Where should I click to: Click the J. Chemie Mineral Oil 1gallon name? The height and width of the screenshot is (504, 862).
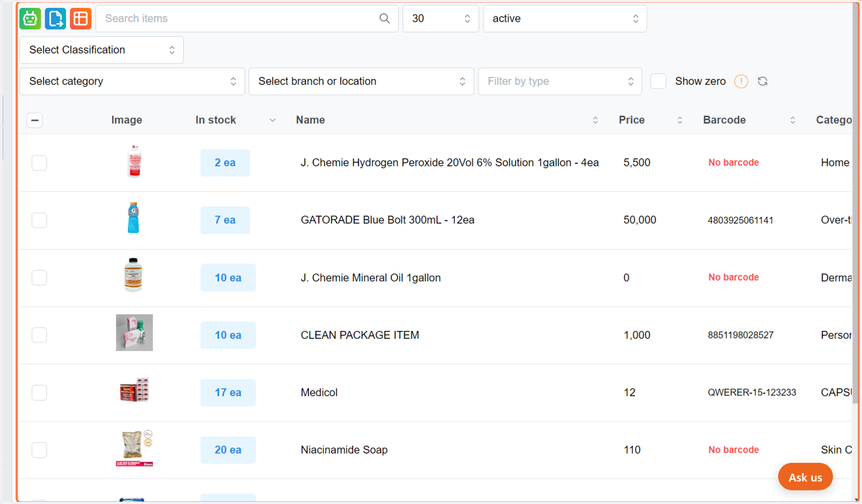point(371,278)
